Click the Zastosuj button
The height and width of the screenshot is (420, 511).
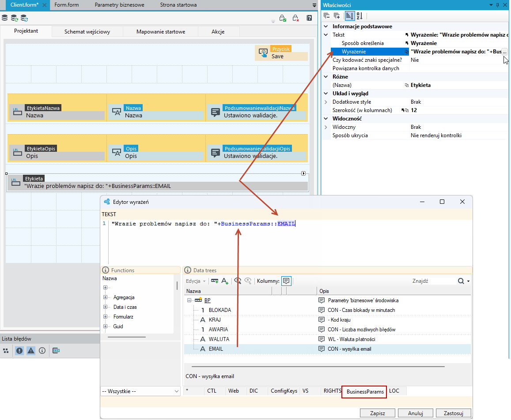[453, 413]
